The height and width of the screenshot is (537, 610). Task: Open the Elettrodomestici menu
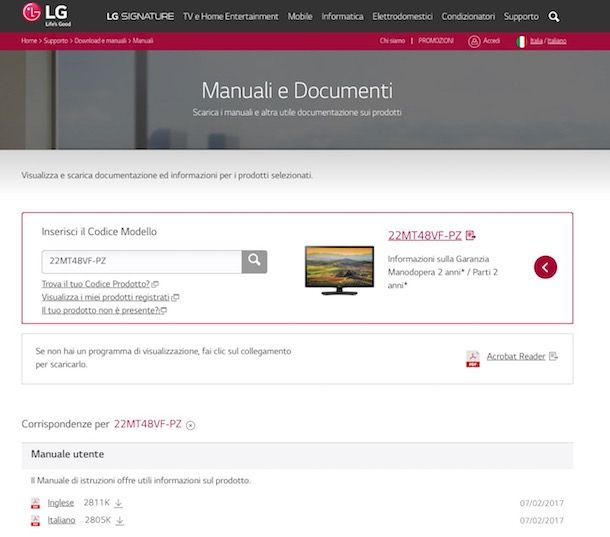click(402, 16)
